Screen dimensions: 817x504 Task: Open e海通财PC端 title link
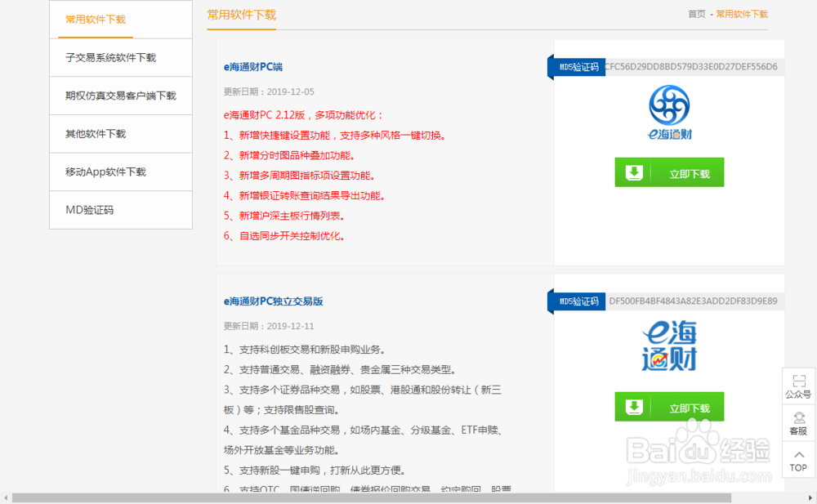[x=252, y=67]
